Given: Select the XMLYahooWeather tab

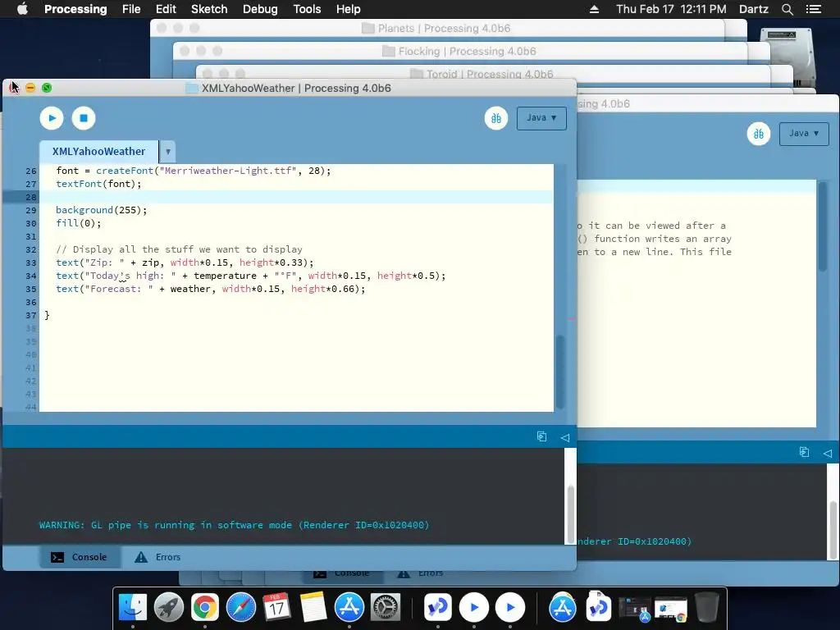Looking at the screenshot, I should [x=98, y=152].
